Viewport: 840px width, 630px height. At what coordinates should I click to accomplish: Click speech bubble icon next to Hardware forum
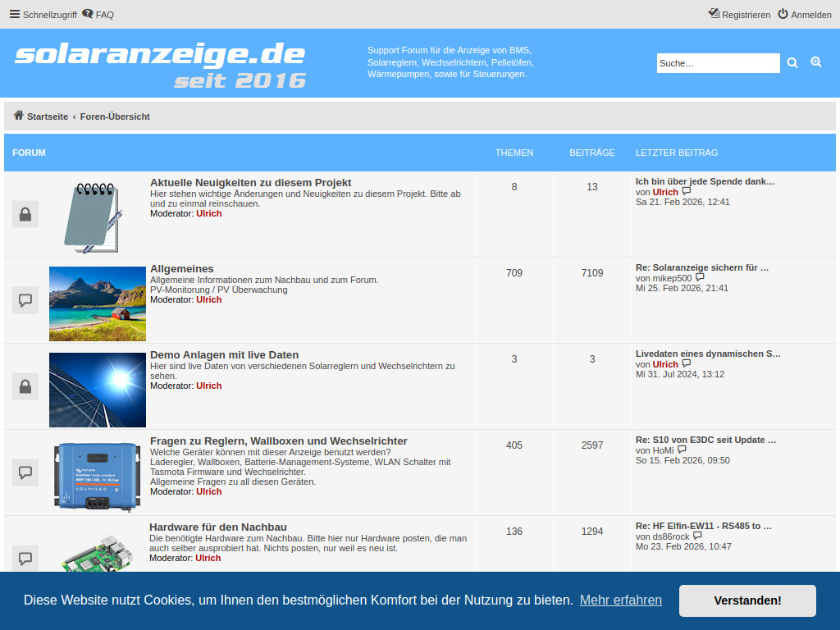pos(25,559)
